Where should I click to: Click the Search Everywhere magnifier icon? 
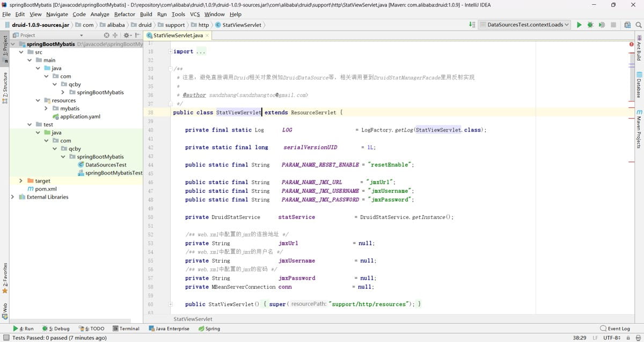[x=637, y=25]
